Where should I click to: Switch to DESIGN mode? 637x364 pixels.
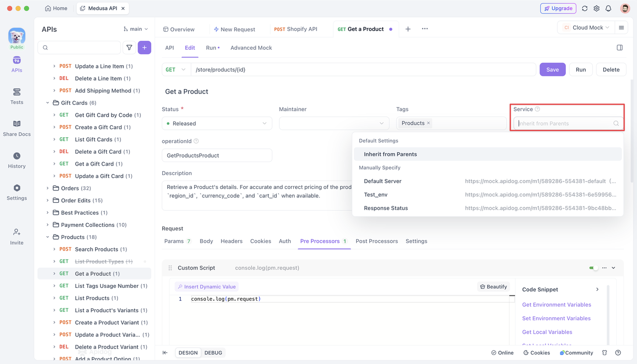188,353
